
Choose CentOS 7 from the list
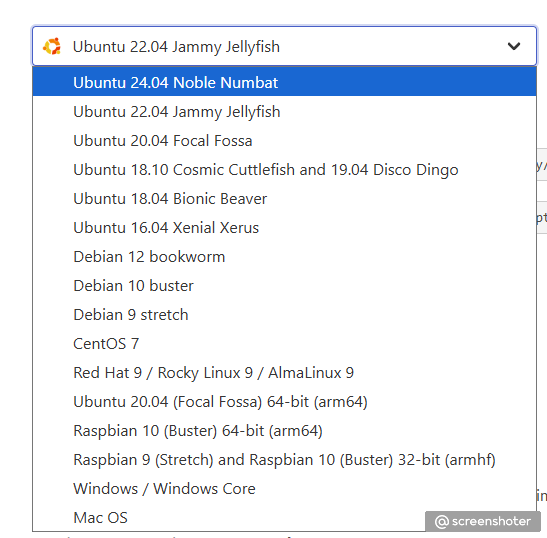(x=284, y=343)
